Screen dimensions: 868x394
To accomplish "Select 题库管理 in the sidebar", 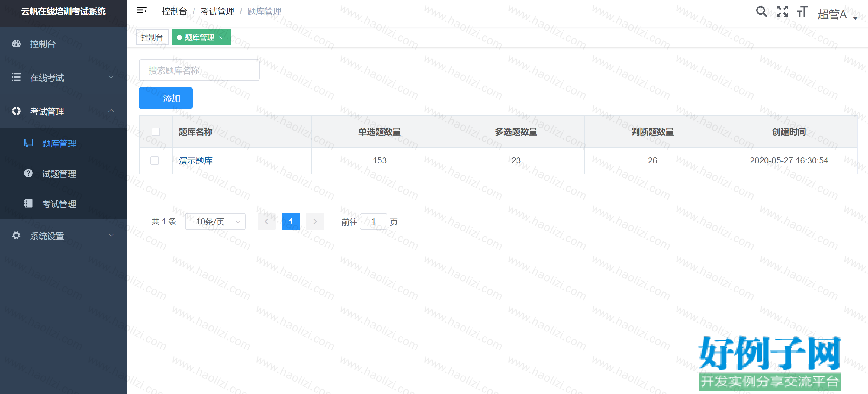I will click(x=63, y=143).
